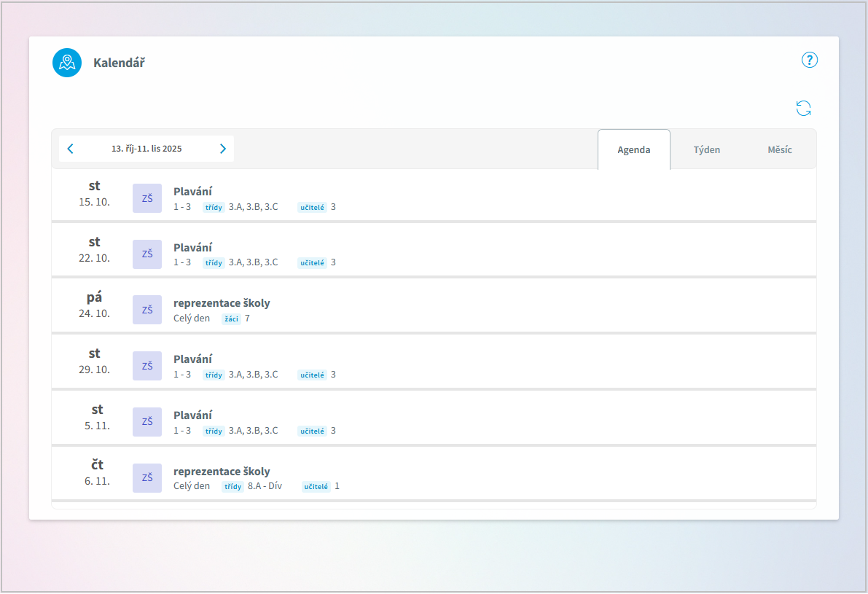Switch to the Agenda tab
Image resolution: width=868 pixels, height=594 pixels.
pyautogui.click(x=633, y=150)
